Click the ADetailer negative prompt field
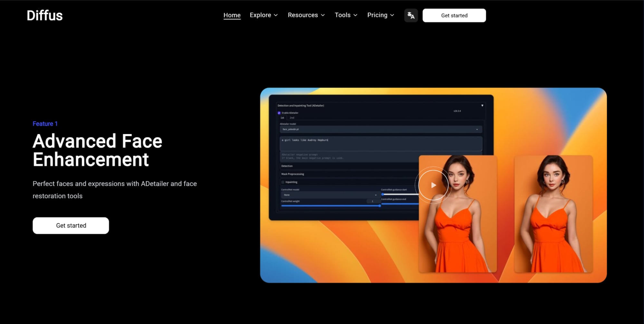 tap(349, 156)
